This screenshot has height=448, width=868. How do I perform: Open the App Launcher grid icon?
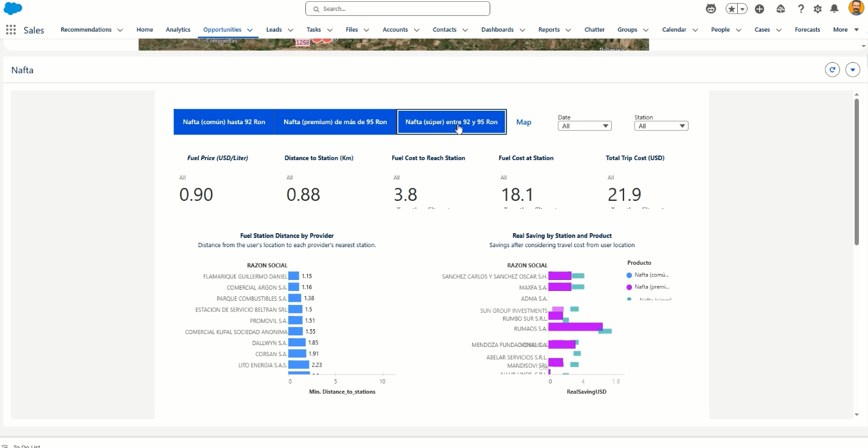coord(10,30)
